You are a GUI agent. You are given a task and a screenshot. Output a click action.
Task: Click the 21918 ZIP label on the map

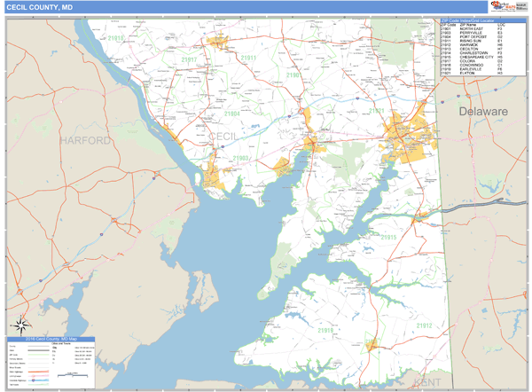tap(115, 38)
